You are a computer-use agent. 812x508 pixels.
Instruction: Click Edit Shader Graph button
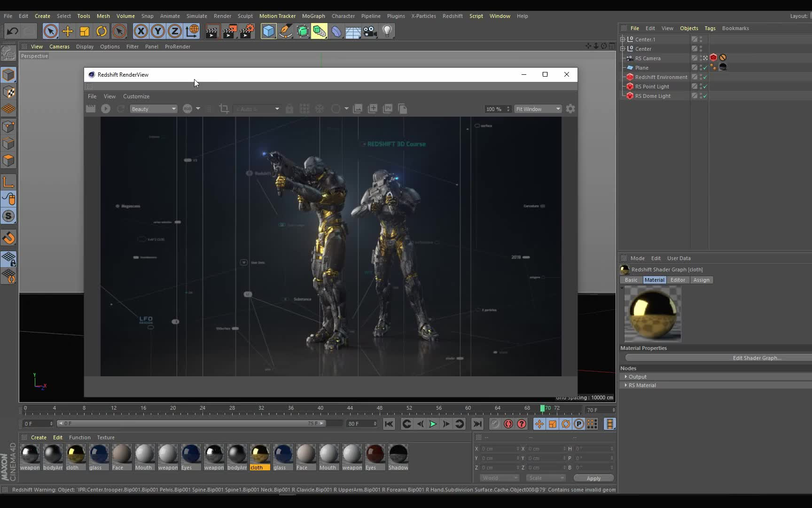[757, 358]
